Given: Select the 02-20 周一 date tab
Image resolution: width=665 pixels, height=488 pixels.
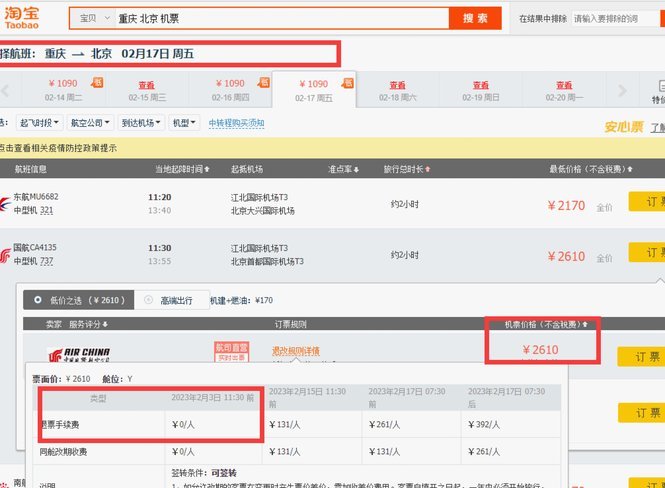Looking at the screenshot, I should click(x=564, y=90).
